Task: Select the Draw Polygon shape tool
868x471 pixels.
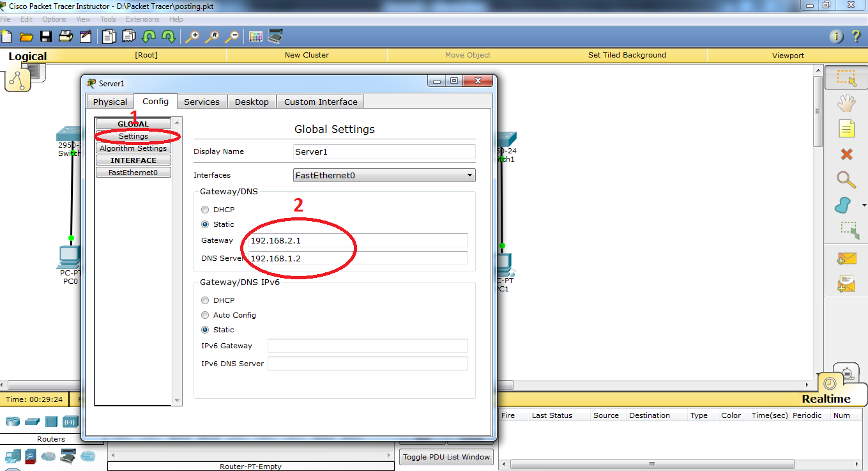Action: click(x=843, y=205)
